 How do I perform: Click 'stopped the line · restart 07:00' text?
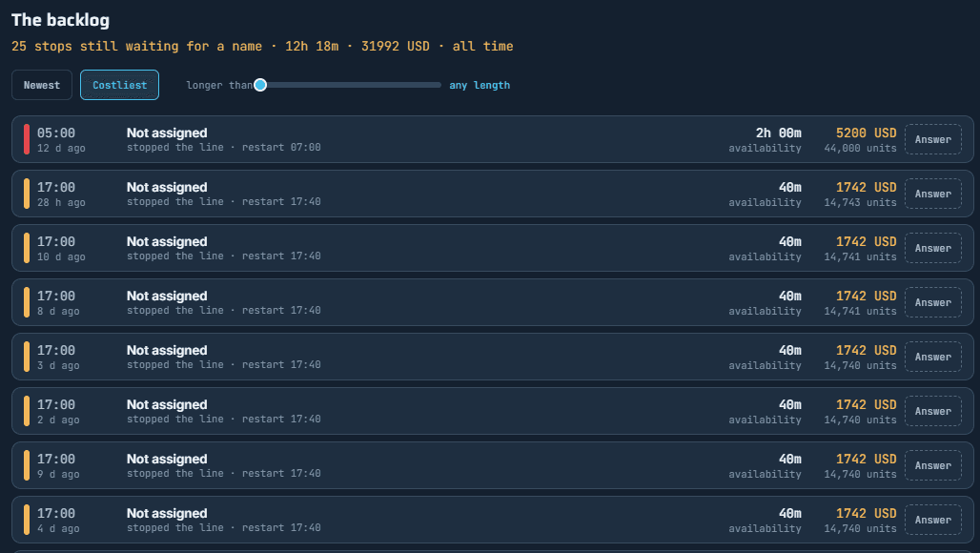(224, 148)
